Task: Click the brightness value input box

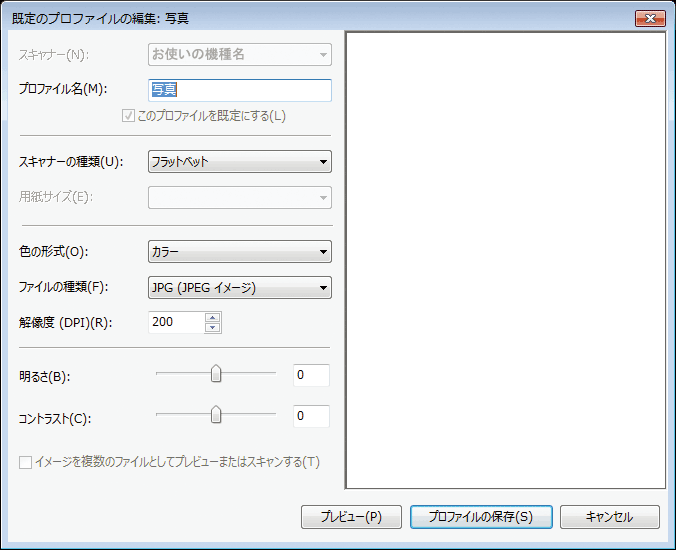Action: (311, 375)
